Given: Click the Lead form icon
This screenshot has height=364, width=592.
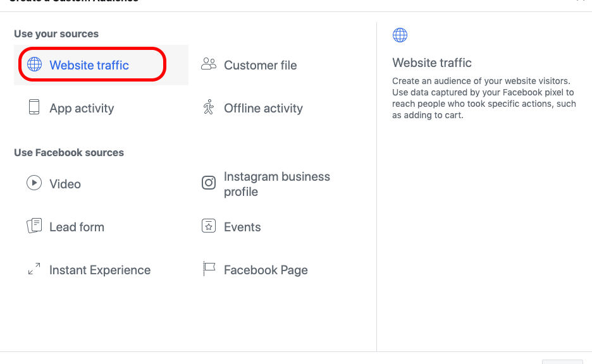Looking at the screenshot, I should click(34, 226).
